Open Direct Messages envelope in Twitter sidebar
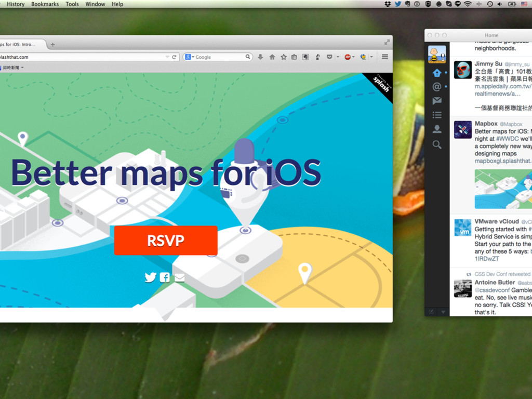This screenshot has width=532, height=399. pos(437,100)
